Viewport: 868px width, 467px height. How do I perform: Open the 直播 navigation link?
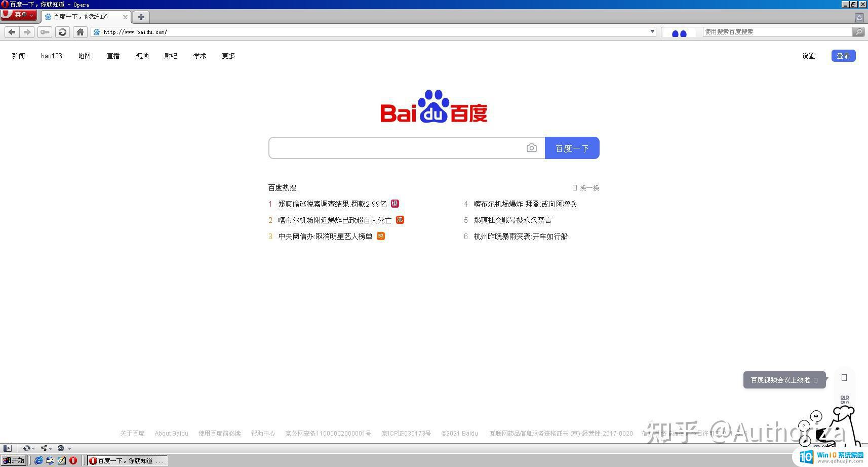click(113, 56)
